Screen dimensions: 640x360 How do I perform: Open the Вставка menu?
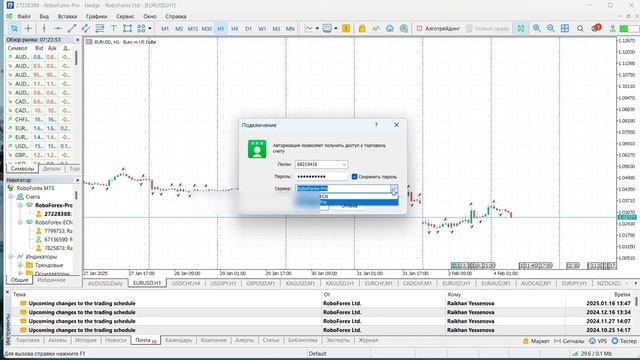[x=67, y=16]
